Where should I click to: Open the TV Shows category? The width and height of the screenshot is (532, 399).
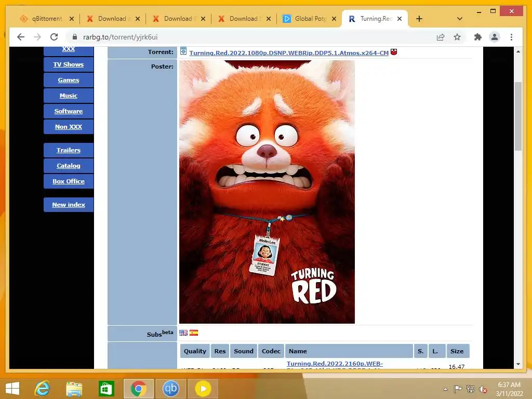(69, 64)
